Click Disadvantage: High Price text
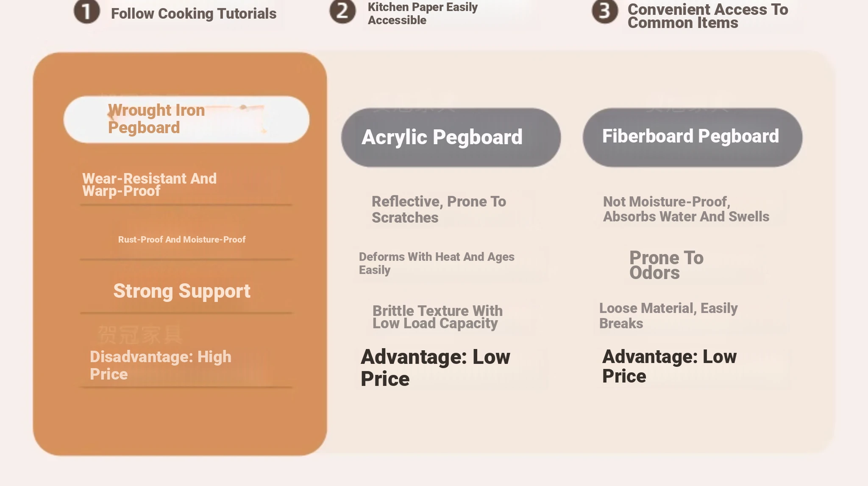Viewport: 868px width, 486px height. coord(161,365)
